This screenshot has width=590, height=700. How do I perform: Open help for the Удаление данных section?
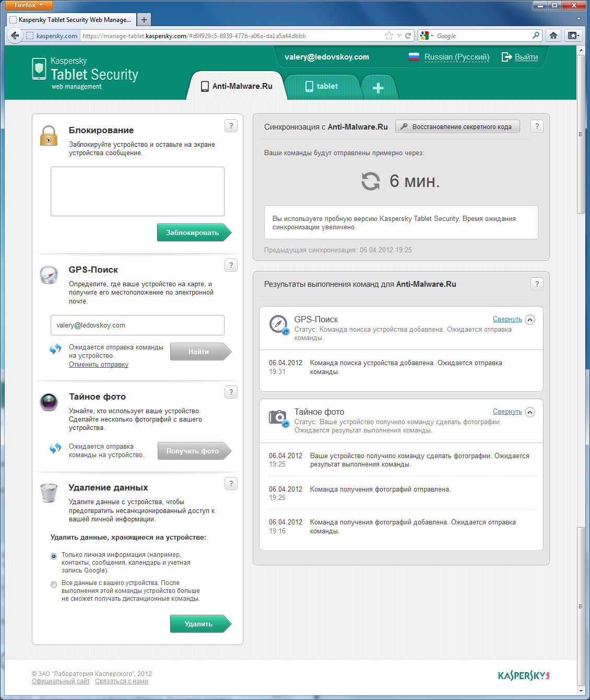pyautogui.click(x=231, y=484)
